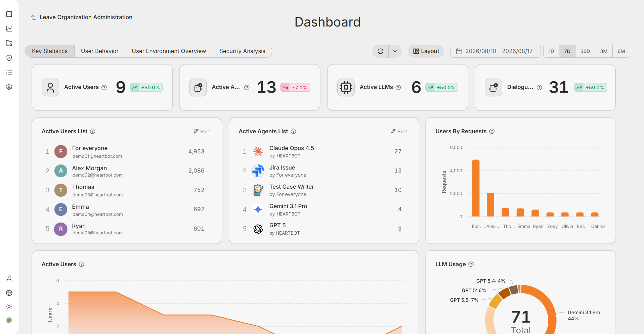Screen dimensions: 644x334
Task: Click the For everyone user avatar
Action: coord(61,151)
